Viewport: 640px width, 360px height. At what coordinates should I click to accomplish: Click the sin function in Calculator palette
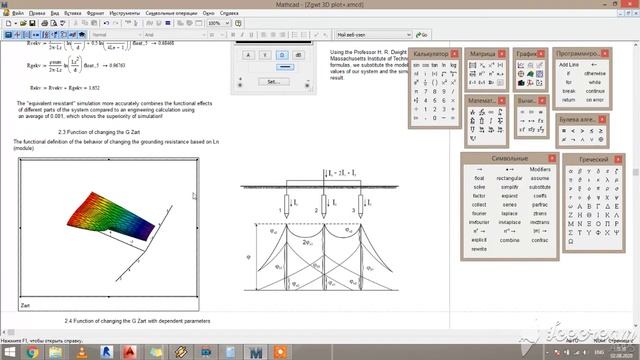coord(416,65)
